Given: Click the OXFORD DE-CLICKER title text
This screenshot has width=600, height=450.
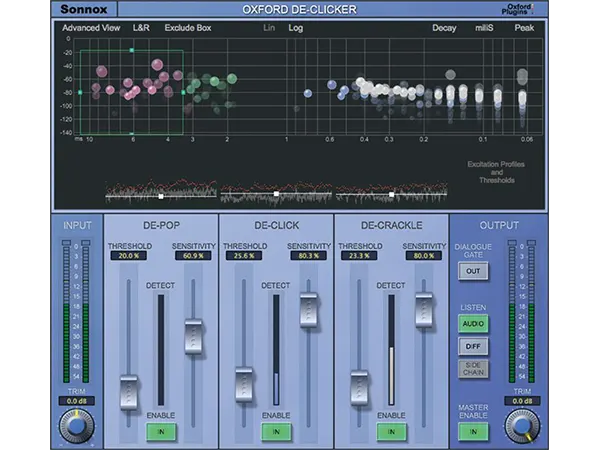Looking at the screenshot, I should pyautogui.click(x=299, y=9).
